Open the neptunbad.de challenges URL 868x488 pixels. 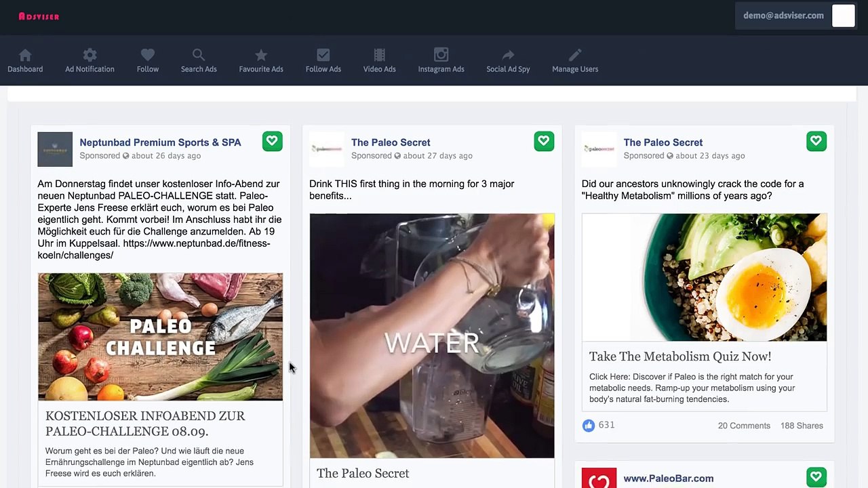(x=154, y=249)
